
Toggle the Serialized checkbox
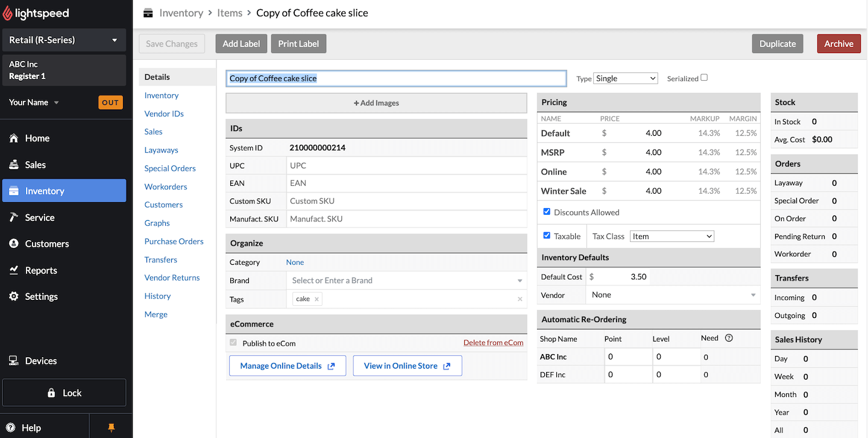tap(704, 78)
